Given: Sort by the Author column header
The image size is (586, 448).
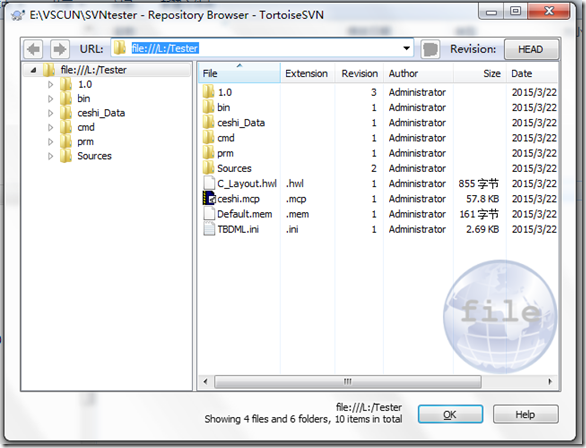Looking at the screenshot, I should pos(418,73).
